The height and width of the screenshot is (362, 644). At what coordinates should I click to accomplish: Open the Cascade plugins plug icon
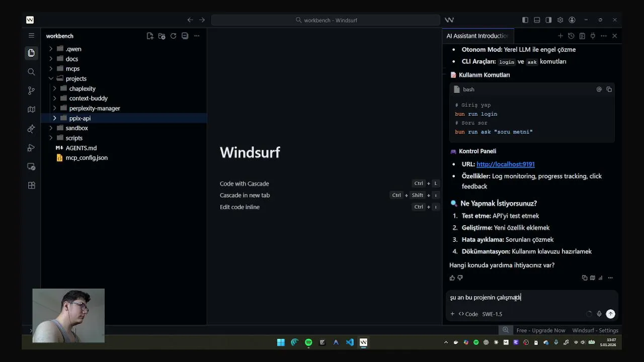tap(593, 36)
